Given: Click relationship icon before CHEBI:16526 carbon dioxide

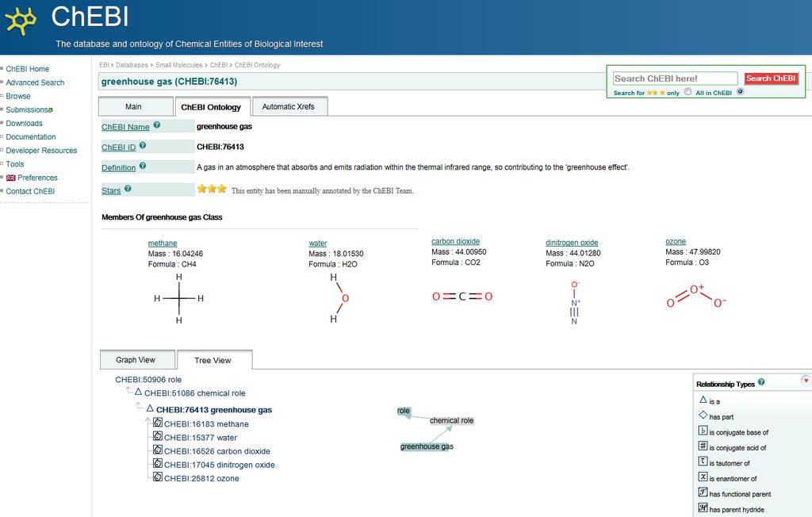Looking at the screenshot, I should (158, 450).
